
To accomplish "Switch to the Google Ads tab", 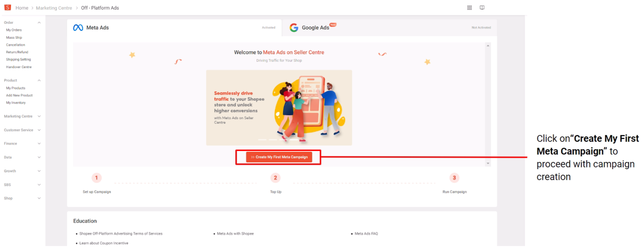I will pyautogui.click(x=390, y=28).
